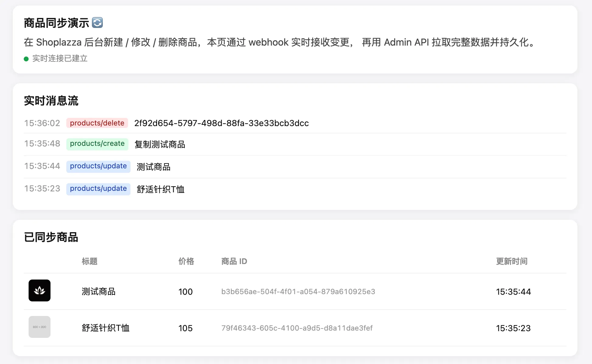The height and width of the screenshot is (364, 592).
Task: Click the 实时消息流 heading
Action: (51, 101)
